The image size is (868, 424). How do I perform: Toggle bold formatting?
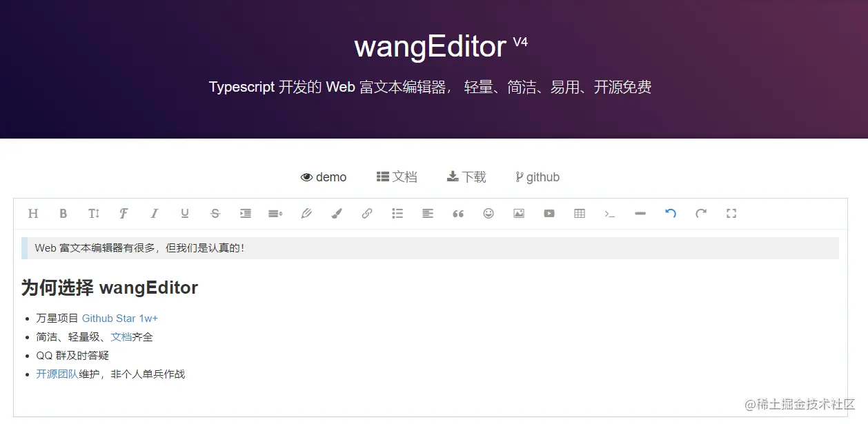point(63,214)
